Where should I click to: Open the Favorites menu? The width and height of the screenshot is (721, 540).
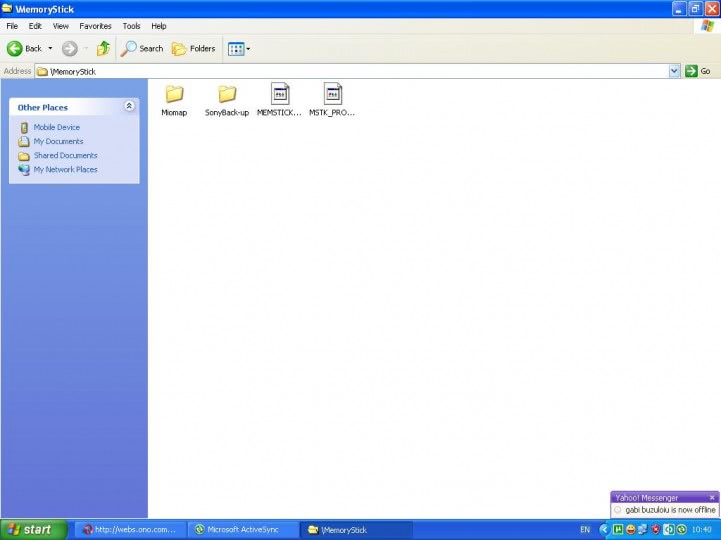tap(96, 26)
